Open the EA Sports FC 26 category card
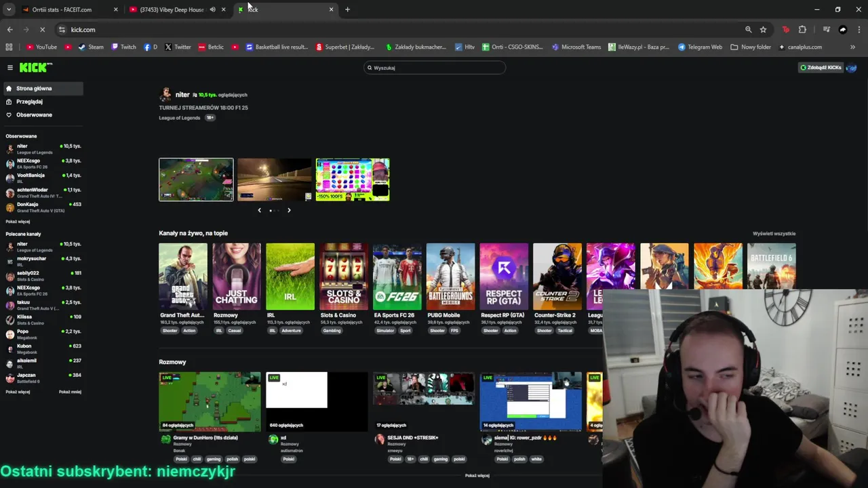Image resolution: width=868 pixels, height=488 pixels. coord(397,276)
